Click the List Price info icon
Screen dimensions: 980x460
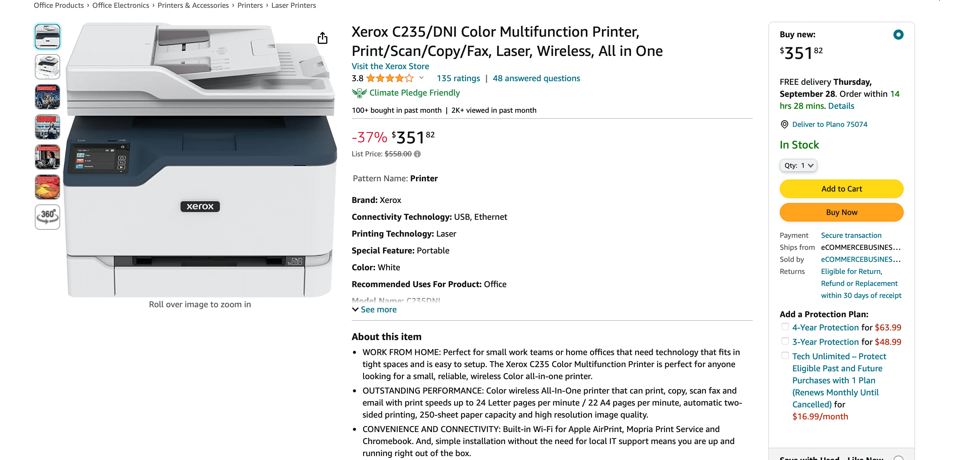click(x=417, y=154)
